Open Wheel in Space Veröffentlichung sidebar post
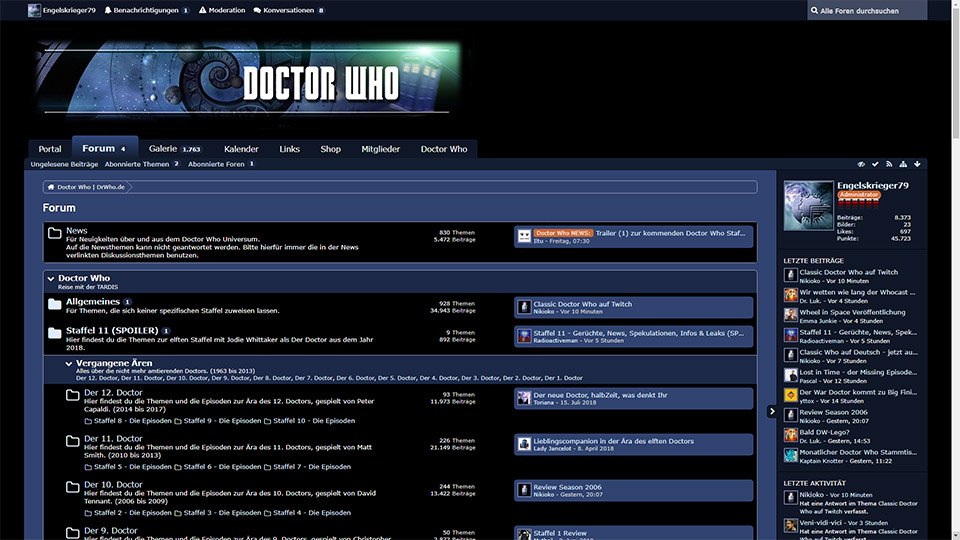 (852, 312)
